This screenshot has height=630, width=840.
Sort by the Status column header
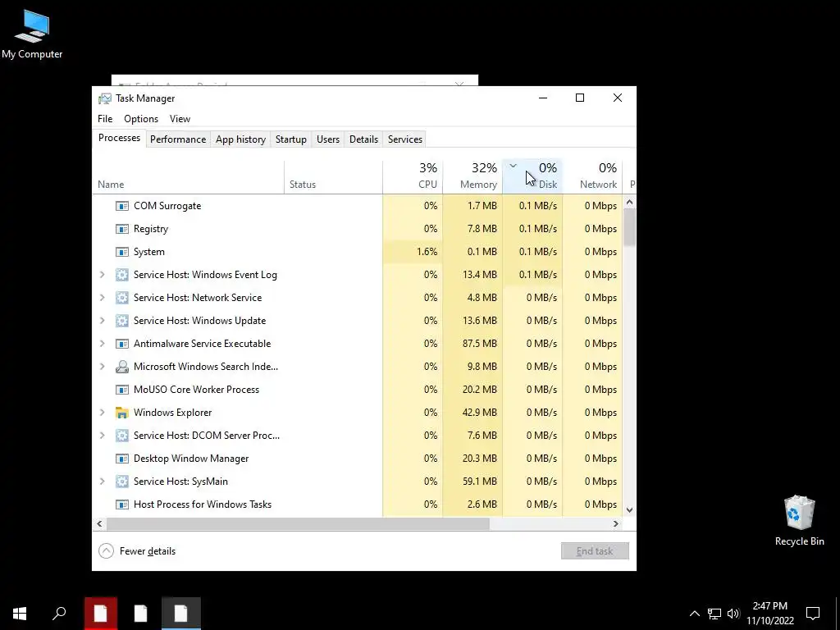(x=333, y=177)
